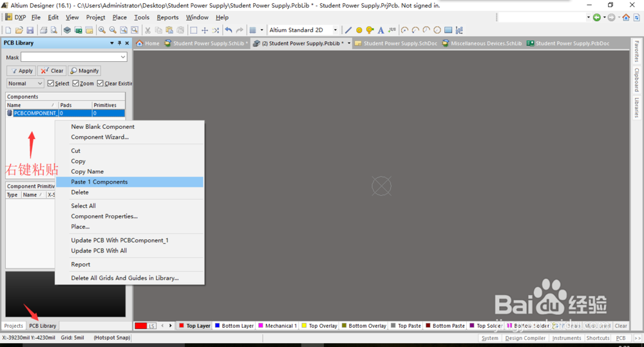
Task: Switch to the Projects panel tab
Action: pyautogui.click(x=14, y=326)
